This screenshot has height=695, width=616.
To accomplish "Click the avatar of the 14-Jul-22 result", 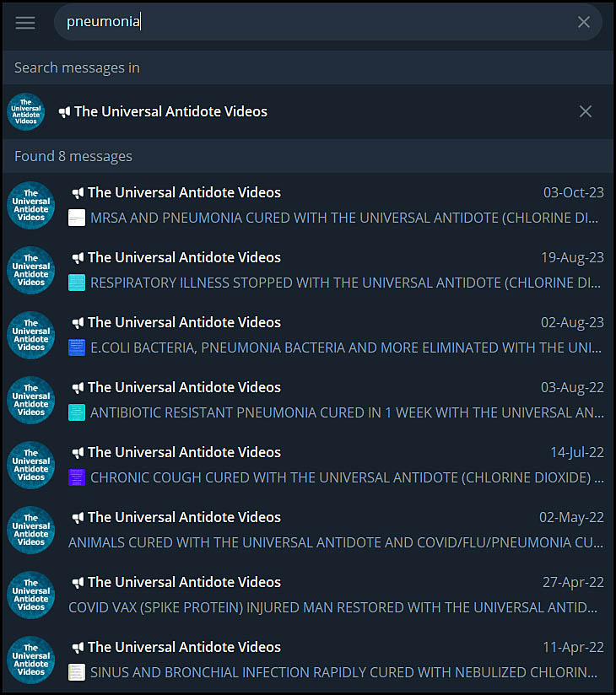I will click(31, 465).
